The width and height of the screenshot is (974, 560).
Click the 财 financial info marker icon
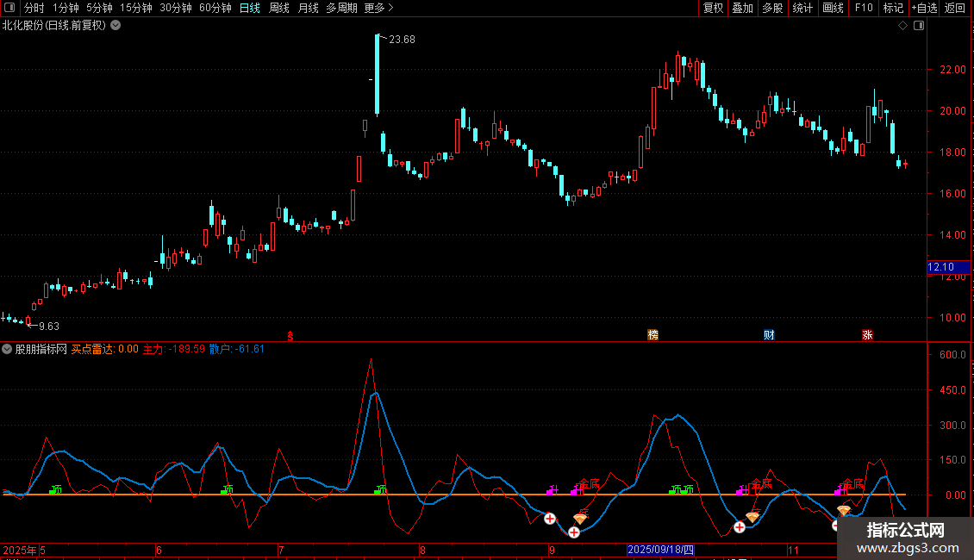(769, 334)
